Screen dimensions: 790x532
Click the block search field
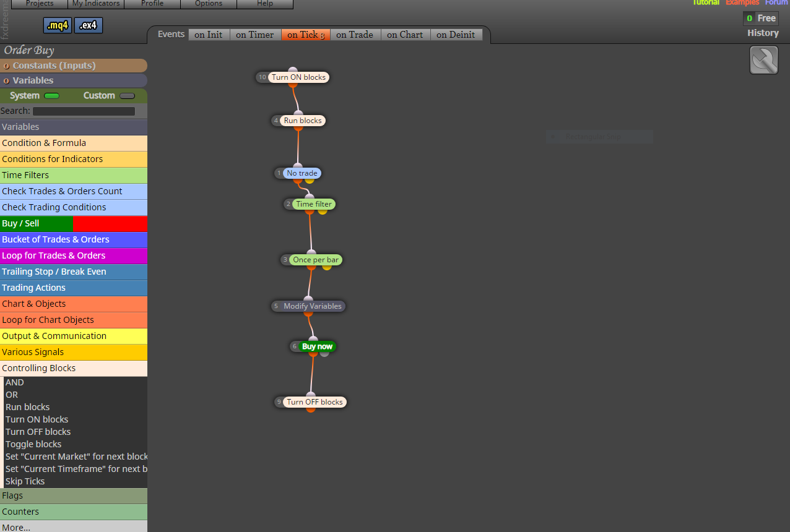pos(84,111)
